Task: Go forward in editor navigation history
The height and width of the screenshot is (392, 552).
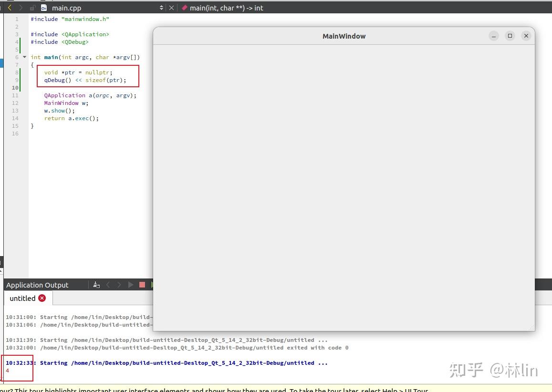Action: 21,8
